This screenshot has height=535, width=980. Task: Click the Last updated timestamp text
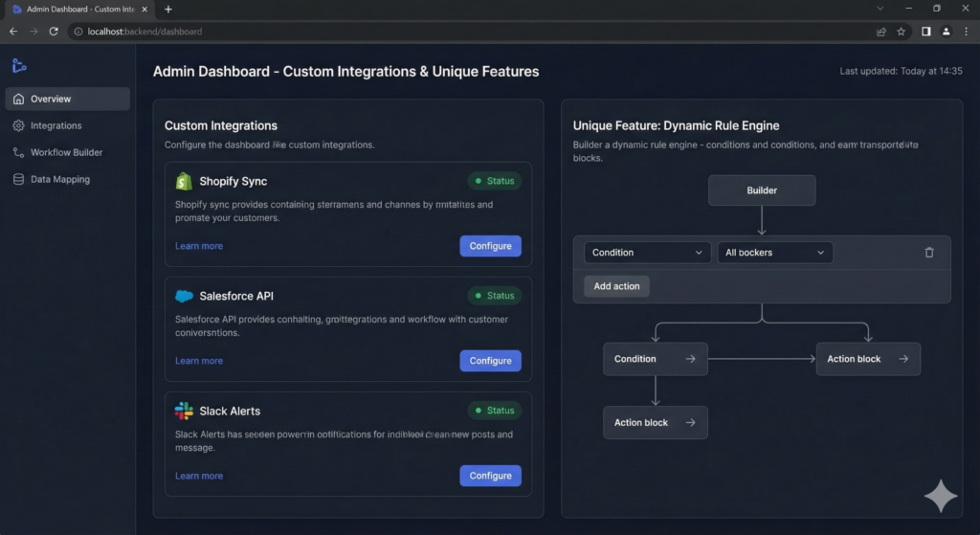tap(901, 71)
